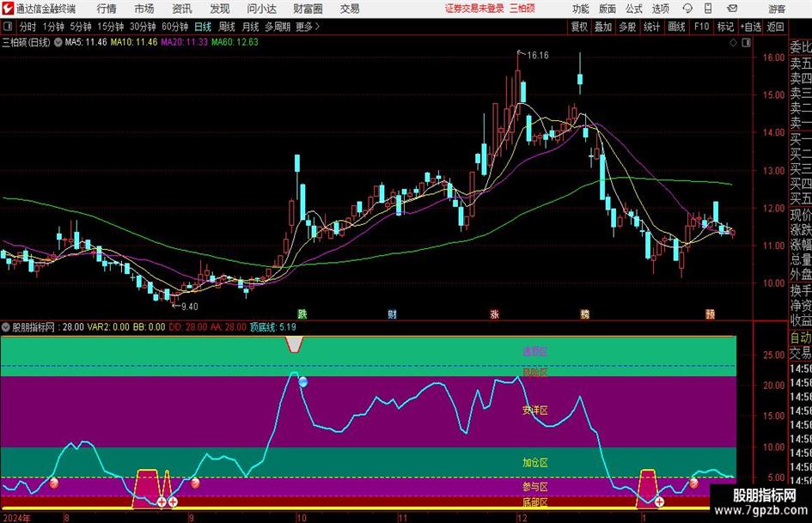Open the 市场 menu

point(144,9)
